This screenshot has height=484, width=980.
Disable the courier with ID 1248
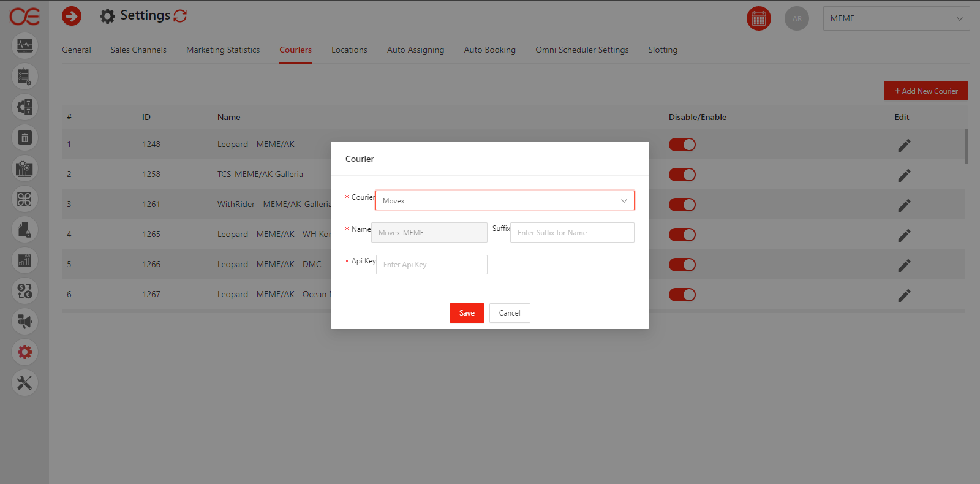point(682,145)
